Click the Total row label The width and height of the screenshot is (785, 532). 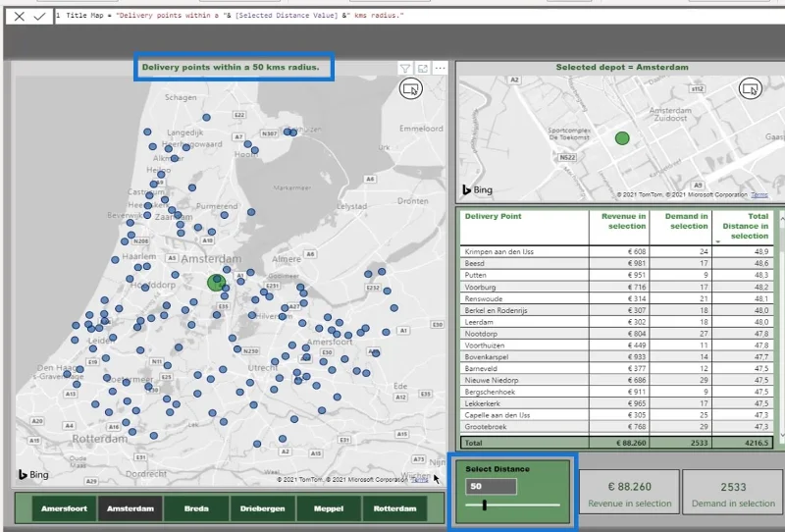tap(473, 443)
